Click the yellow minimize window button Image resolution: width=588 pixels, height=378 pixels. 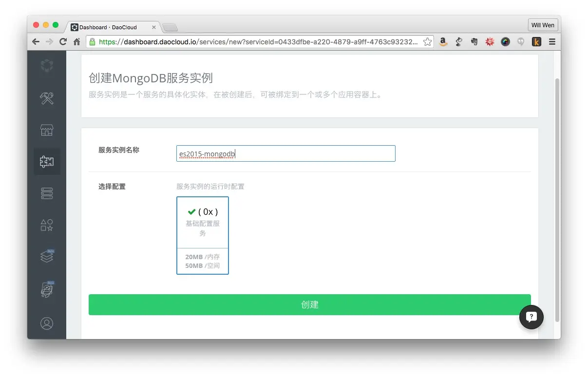click(x=46, y=25)
